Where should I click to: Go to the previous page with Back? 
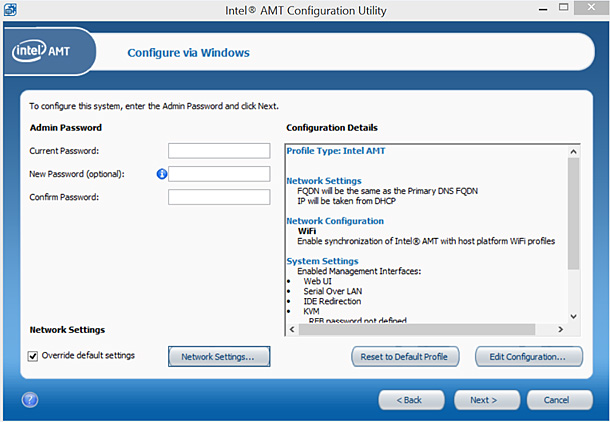(411, 400)
